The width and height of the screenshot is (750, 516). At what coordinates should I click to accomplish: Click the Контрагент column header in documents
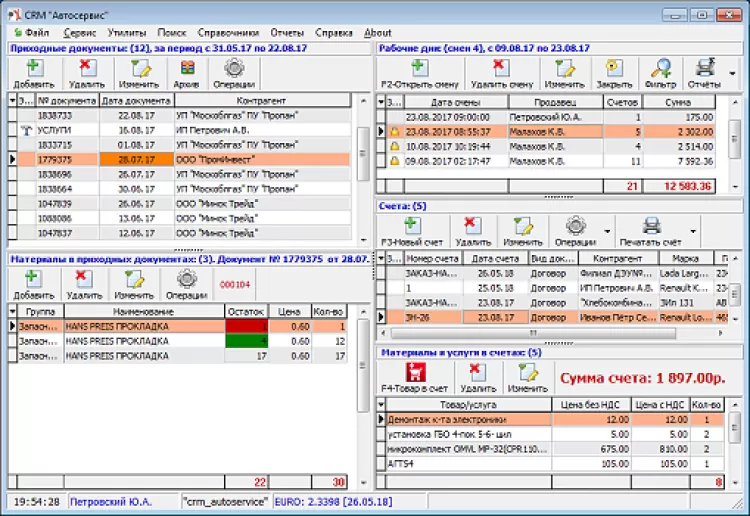[261, 101]
